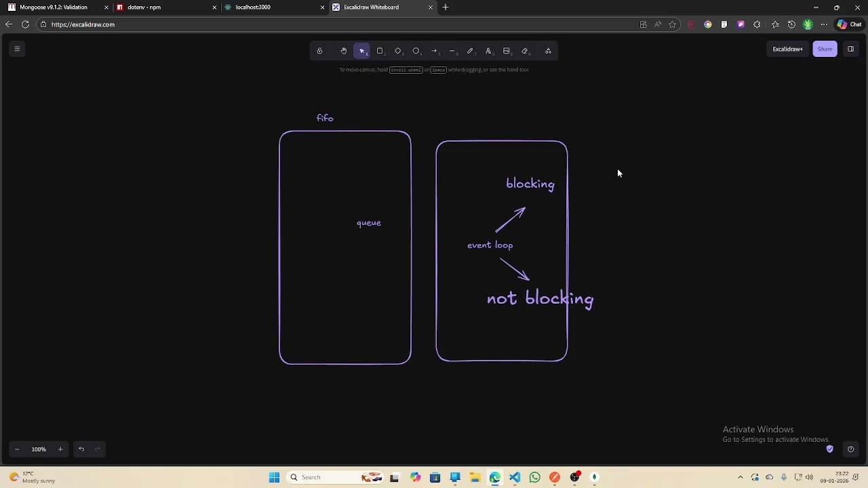Open the Help question-mark icon
Image resolution: width=868 pixels, height=488 pixels.
[x=850, y=449]
